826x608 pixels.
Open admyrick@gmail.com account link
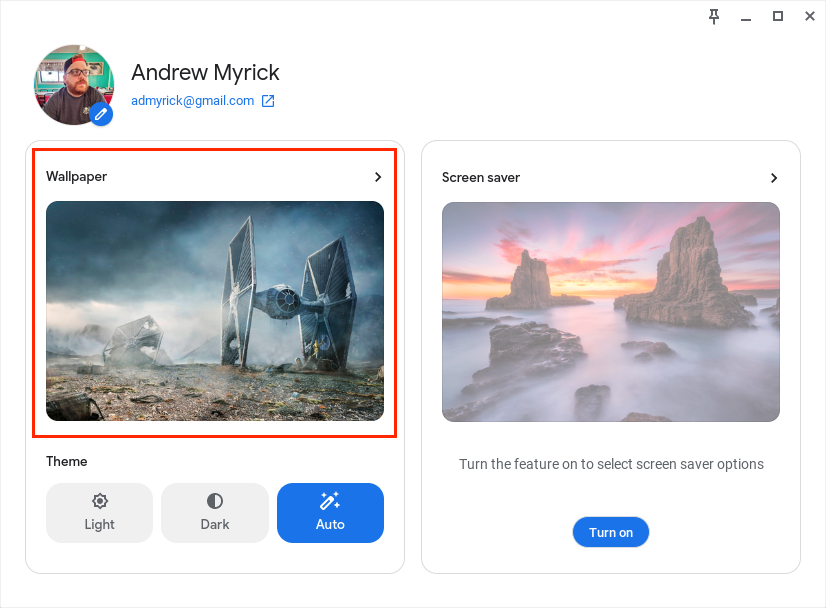pos(194,100)
